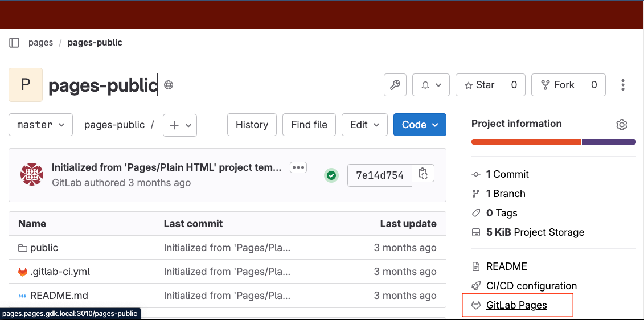Open the master branch selector dropdown
Image resolution: width=644 pixels, height=320 pixels.
coord(40,125)
